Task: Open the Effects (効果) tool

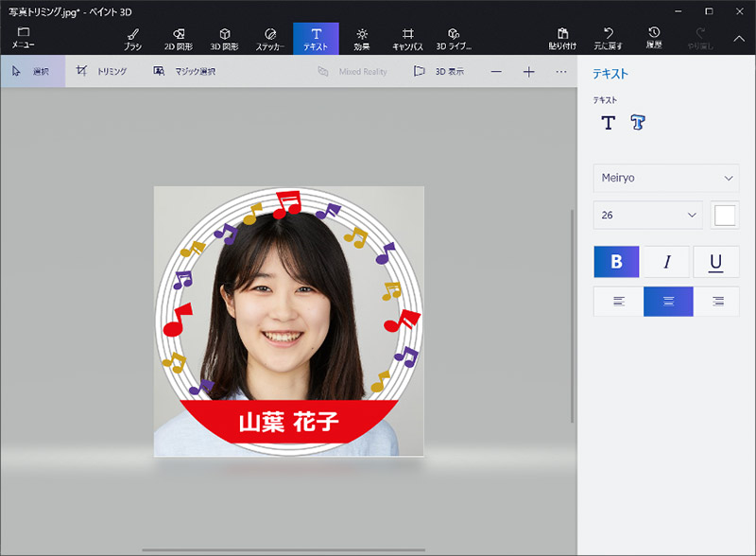Action: point(361,38)
